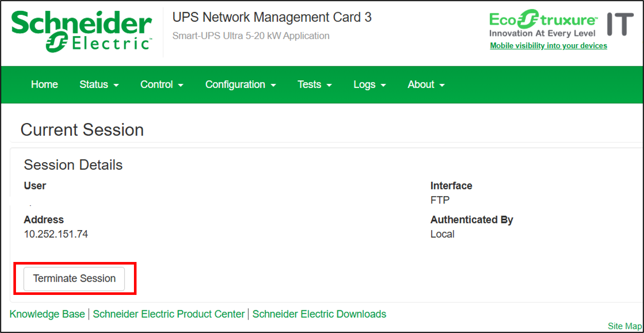
Task: Click the Schneider Electric logo
Action: pyautogui.click(x=81, y=30)
